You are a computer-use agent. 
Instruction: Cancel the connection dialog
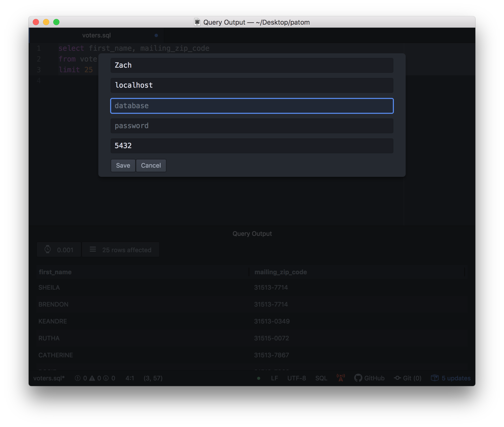point(151,166)
